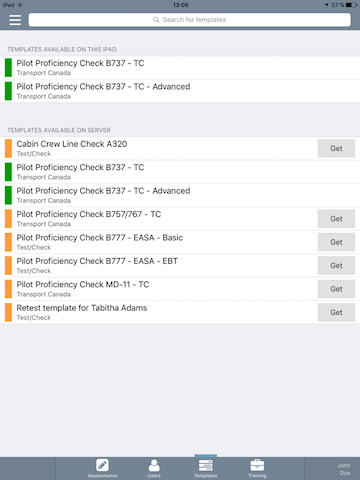Tap the magnifier icon in search bar
The height and width of the screenshot is (480, 360).
pos(156,20)
